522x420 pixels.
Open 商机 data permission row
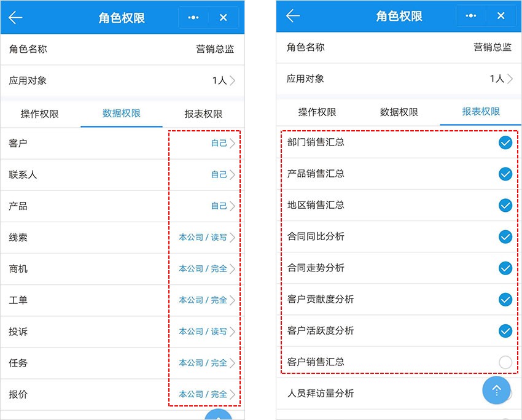pos(123,269)
